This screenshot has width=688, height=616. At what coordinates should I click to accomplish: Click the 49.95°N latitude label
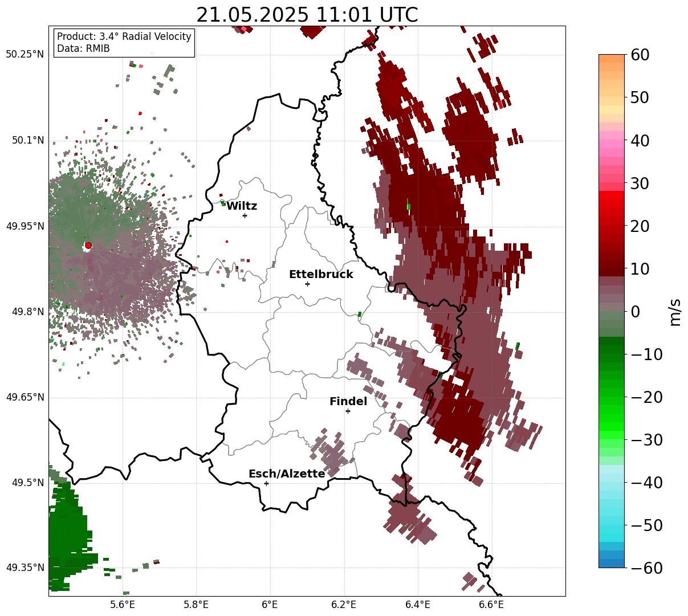25,227
